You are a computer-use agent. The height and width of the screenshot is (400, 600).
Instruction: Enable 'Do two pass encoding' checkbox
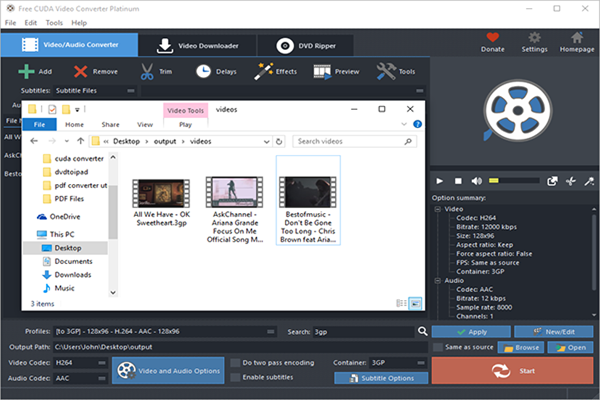pos(235,362)
